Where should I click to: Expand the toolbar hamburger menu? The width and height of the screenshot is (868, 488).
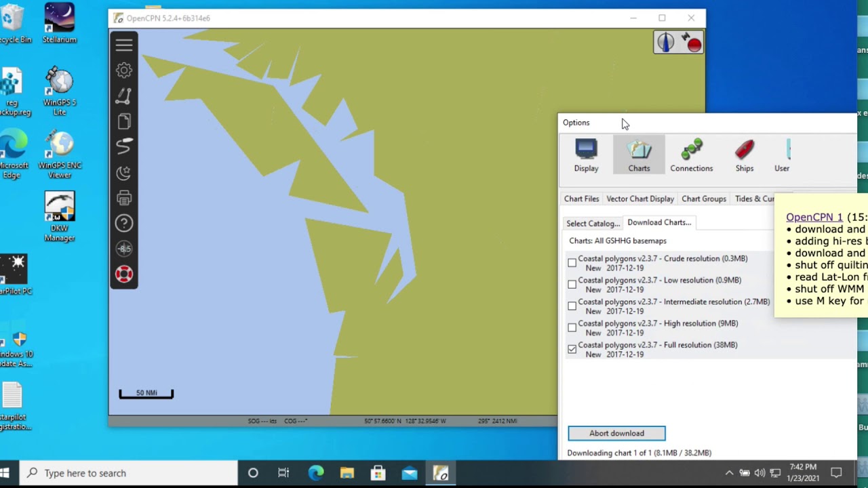pos(124,45)
